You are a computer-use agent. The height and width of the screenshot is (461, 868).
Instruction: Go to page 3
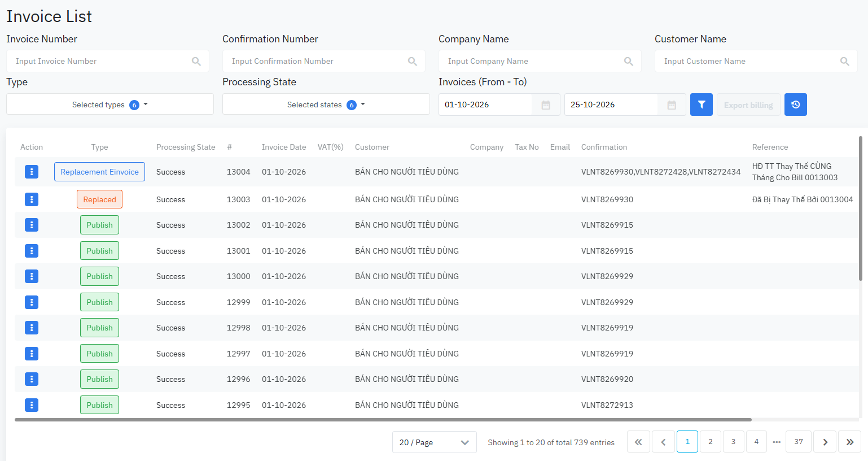coord(734,442)
